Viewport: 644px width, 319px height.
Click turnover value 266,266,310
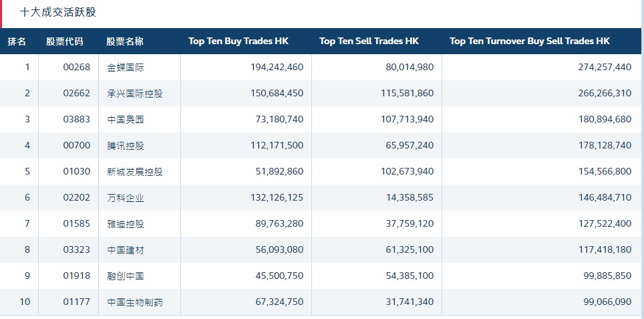[x=605, y=94]
